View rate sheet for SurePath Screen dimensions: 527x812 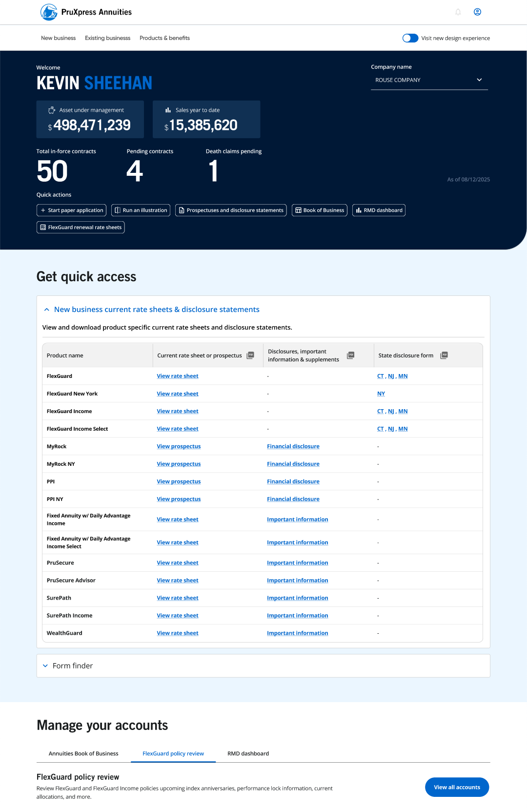pyautogui.click(x=178, y=598)
